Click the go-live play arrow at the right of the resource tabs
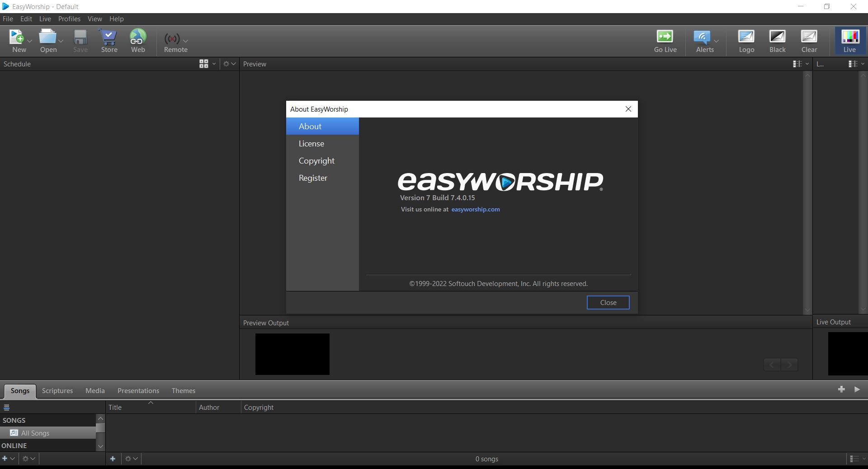 point(857,389)
